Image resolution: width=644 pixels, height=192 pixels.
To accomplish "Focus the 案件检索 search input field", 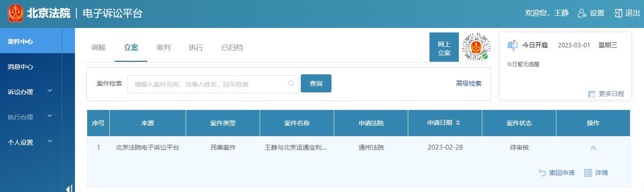I will tap(213, 84).
